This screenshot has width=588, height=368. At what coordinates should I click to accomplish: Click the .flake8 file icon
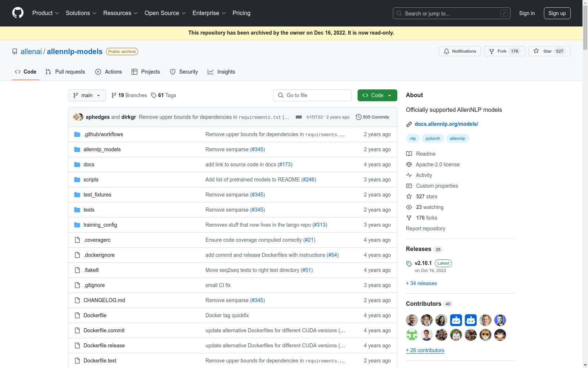pos(77,270)
